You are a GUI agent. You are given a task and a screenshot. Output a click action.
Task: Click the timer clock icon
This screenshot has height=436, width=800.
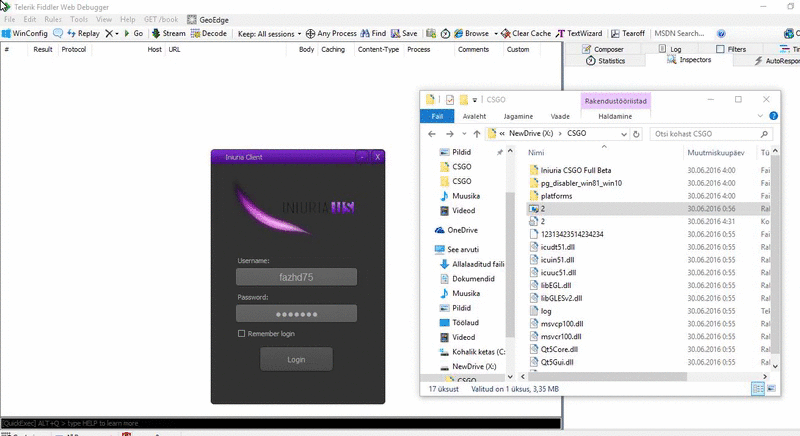pos(445,33)
